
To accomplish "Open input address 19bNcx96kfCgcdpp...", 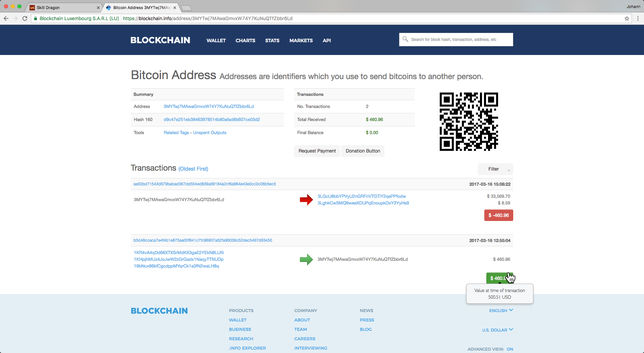I will 176,266.
